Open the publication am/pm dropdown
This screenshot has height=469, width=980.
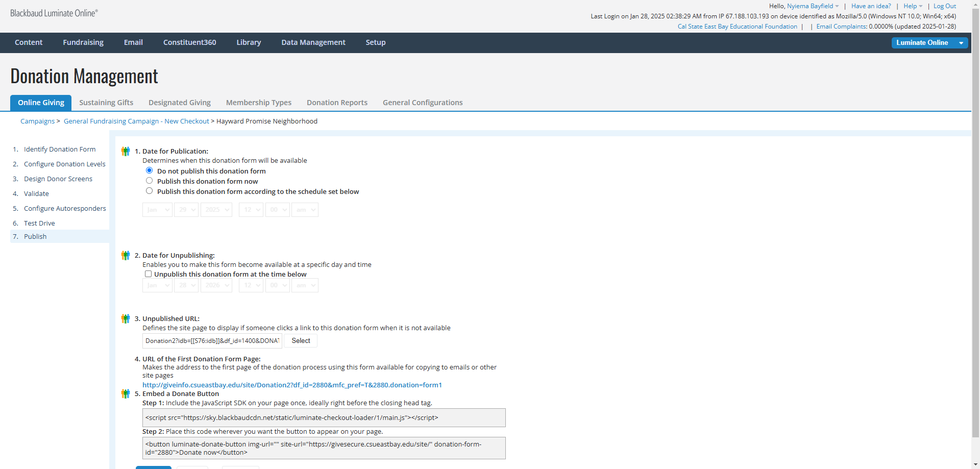305,210
